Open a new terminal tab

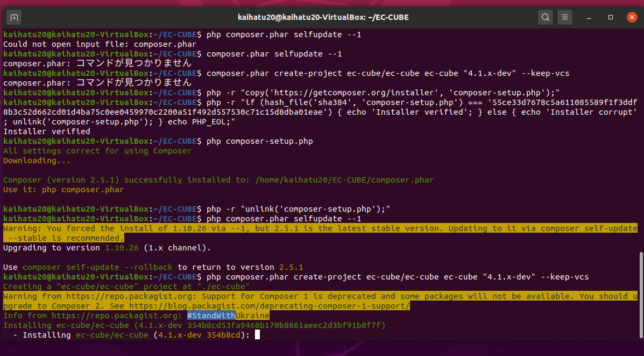click(x=14, y=17)
